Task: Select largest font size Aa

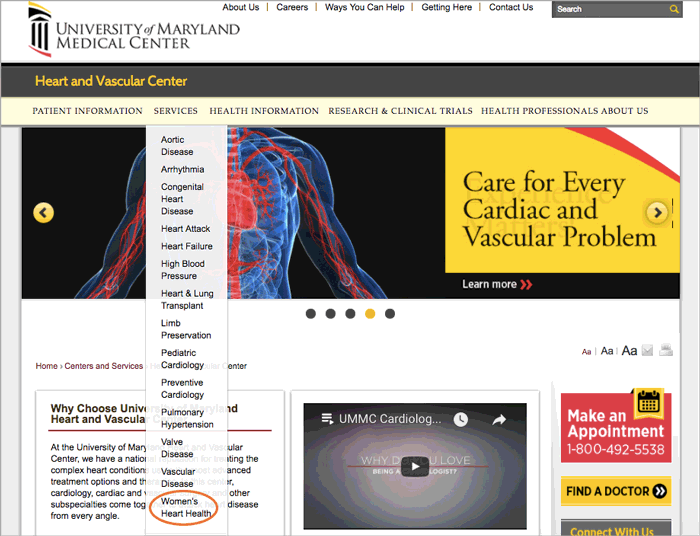Action: [x=629, y=351]
